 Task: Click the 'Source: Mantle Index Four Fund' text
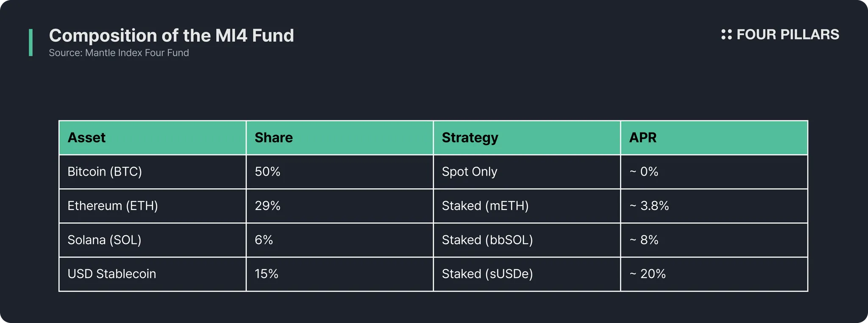119,53
